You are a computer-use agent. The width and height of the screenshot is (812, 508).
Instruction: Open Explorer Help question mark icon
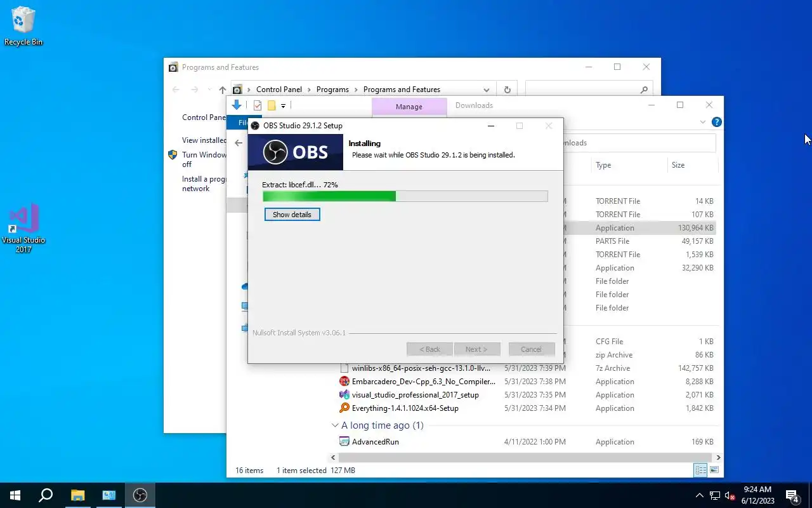[x=716, y=122]
